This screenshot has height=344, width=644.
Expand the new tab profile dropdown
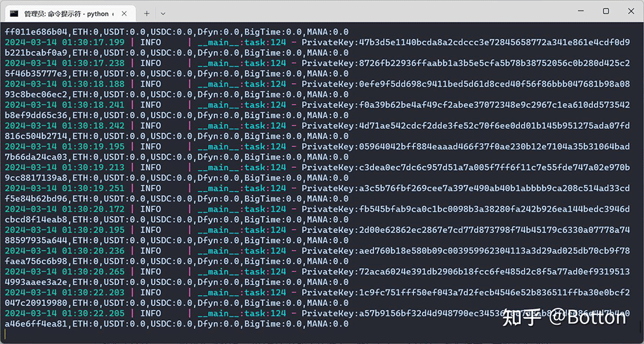point(163,13)
